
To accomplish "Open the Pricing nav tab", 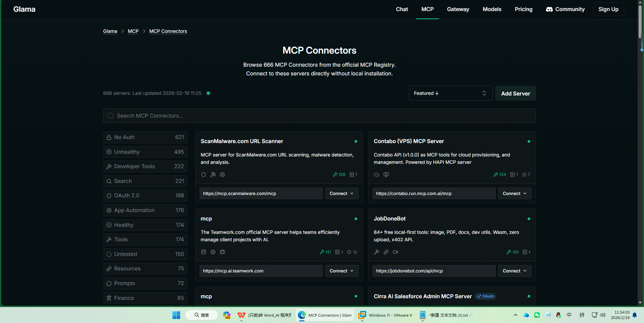I will (x=524, y=9).
